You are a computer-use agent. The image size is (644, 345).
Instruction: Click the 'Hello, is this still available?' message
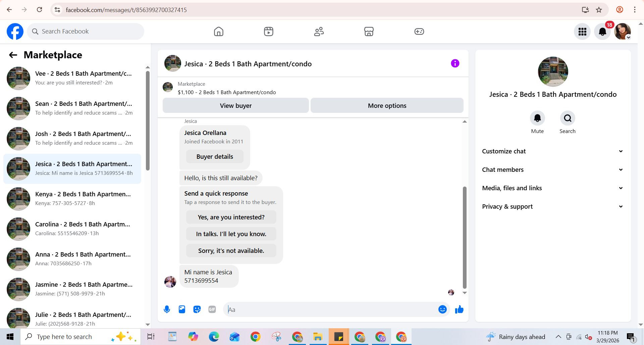click(221, 178)
